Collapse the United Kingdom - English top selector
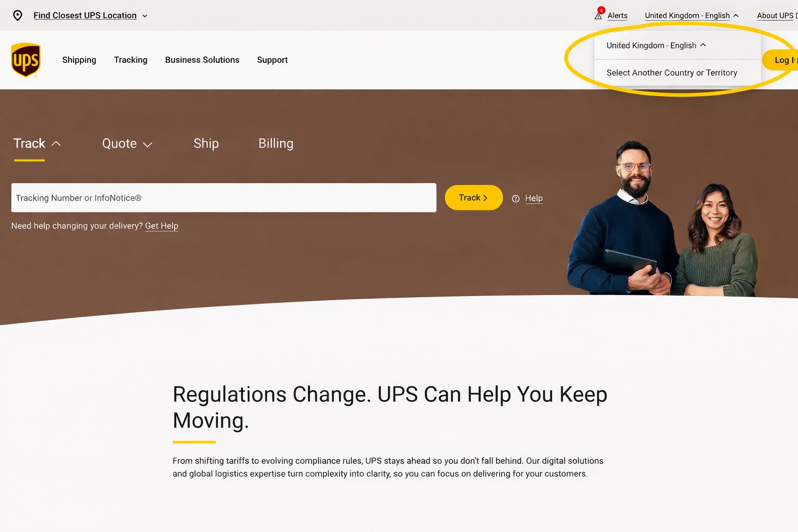The height and width of the screenshot is (532, 798). point(691,16)
